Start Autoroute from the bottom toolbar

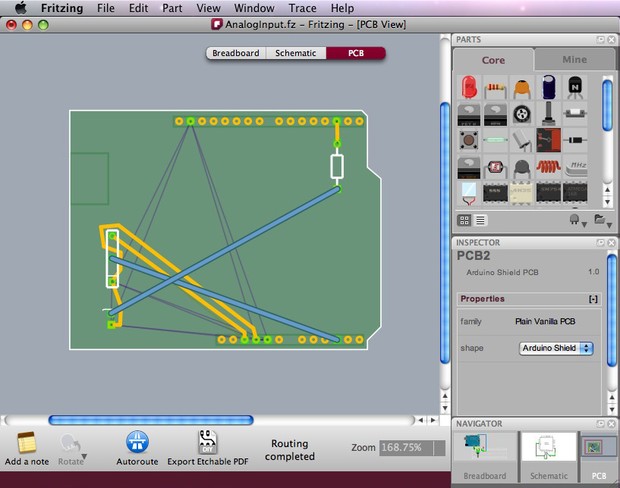(137, 442)
